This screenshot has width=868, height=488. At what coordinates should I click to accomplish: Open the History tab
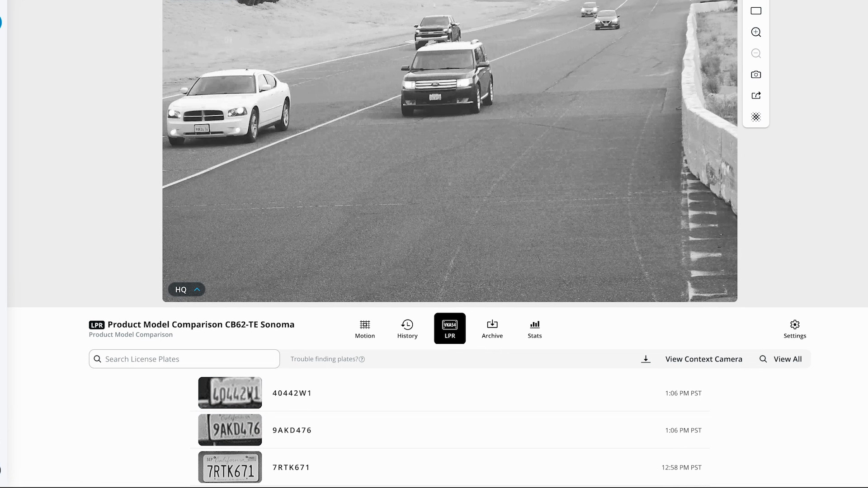point(407,328)
